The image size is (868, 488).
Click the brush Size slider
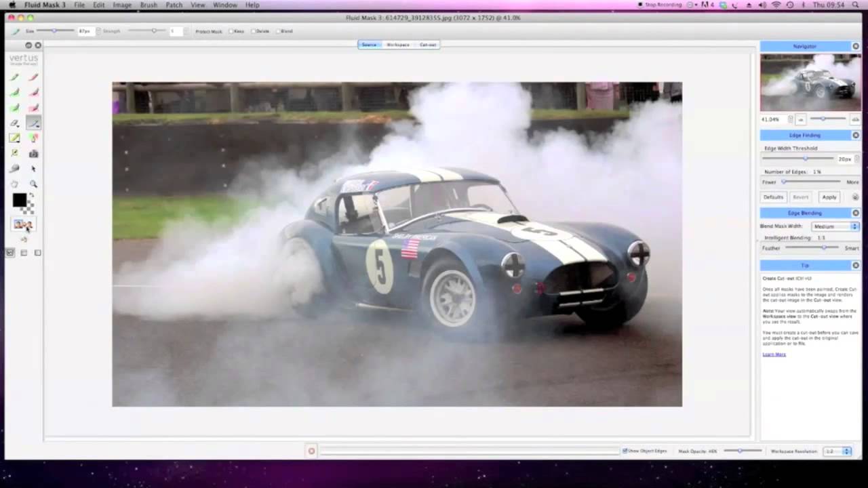click(56, 31)
